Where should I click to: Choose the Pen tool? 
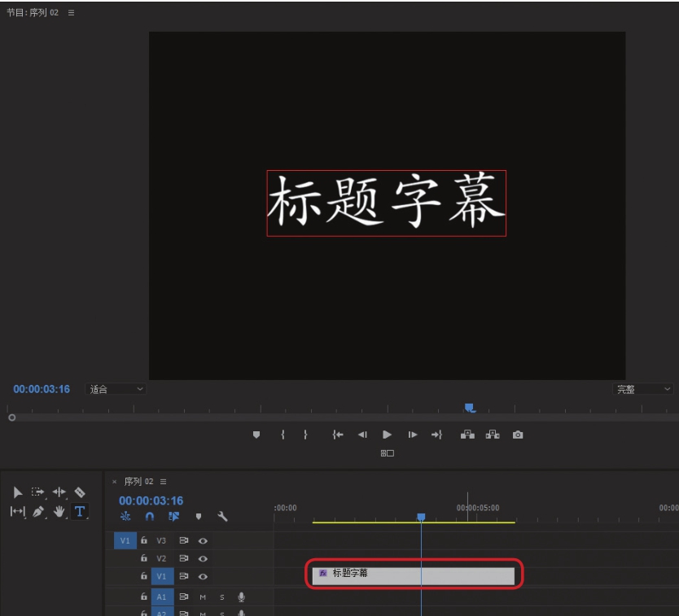coord(38,512)
